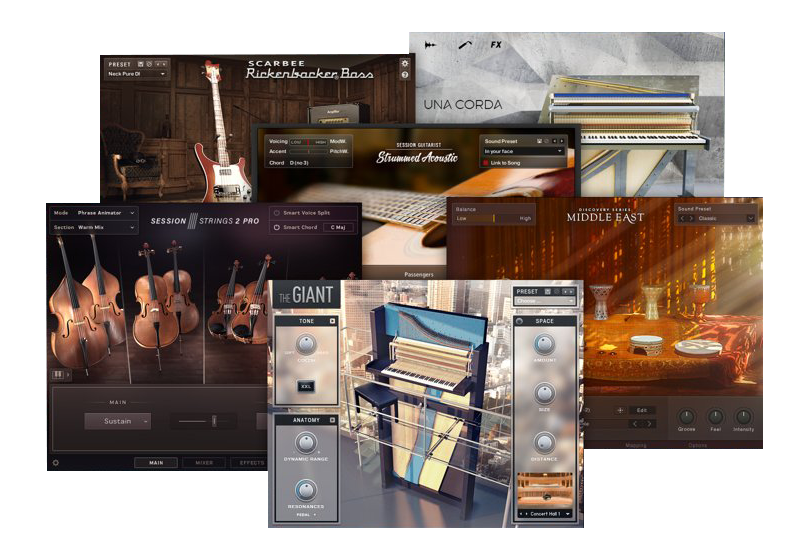
Task: Adjust Middle East Balance Low-High slider
Action: (493, 219)
